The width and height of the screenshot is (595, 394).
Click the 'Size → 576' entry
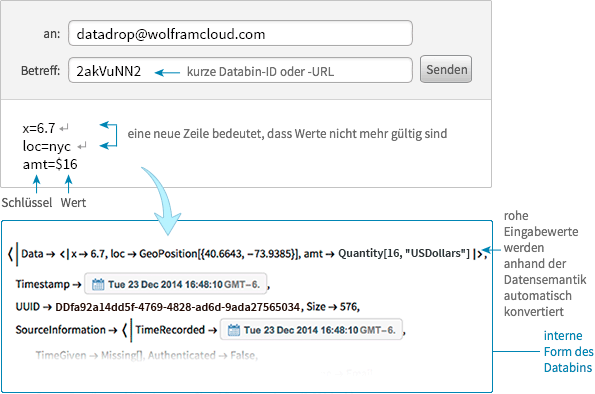point(332,307)
